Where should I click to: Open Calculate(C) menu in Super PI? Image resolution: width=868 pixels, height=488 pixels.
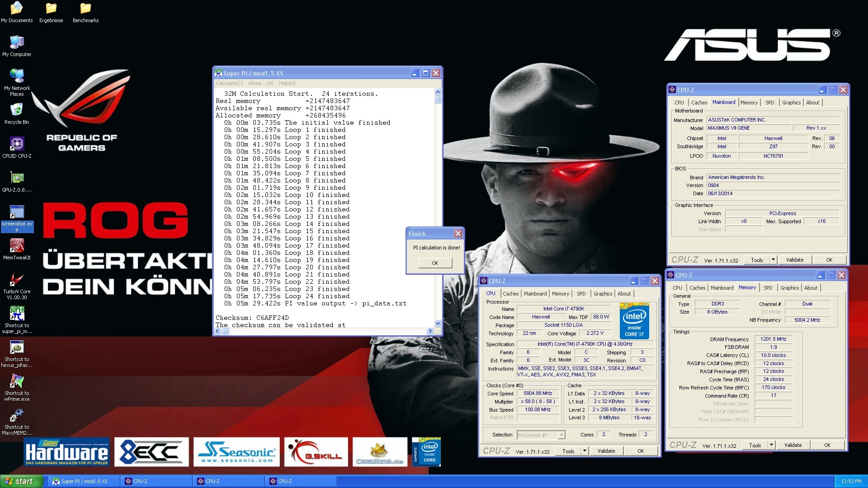point(230,83)
